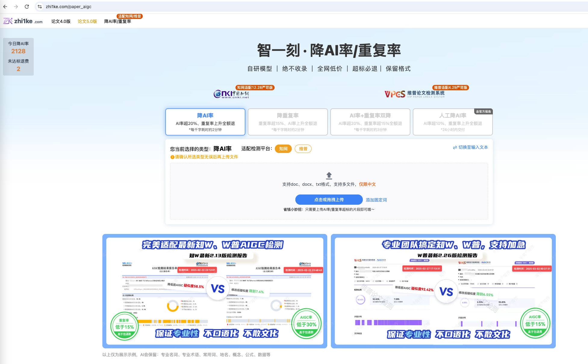
Task: Select the 降AI率 service card
Action: [205, 122]
